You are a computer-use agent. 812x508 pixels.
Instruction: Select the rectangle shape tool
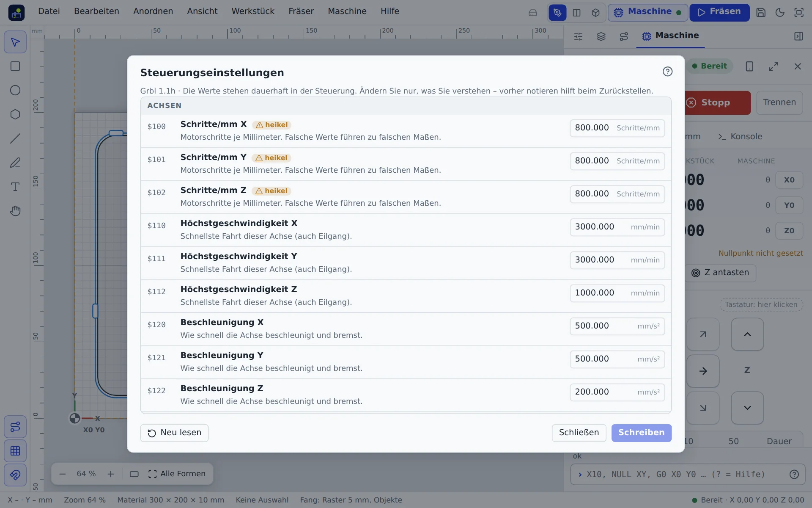pos(15,66)
